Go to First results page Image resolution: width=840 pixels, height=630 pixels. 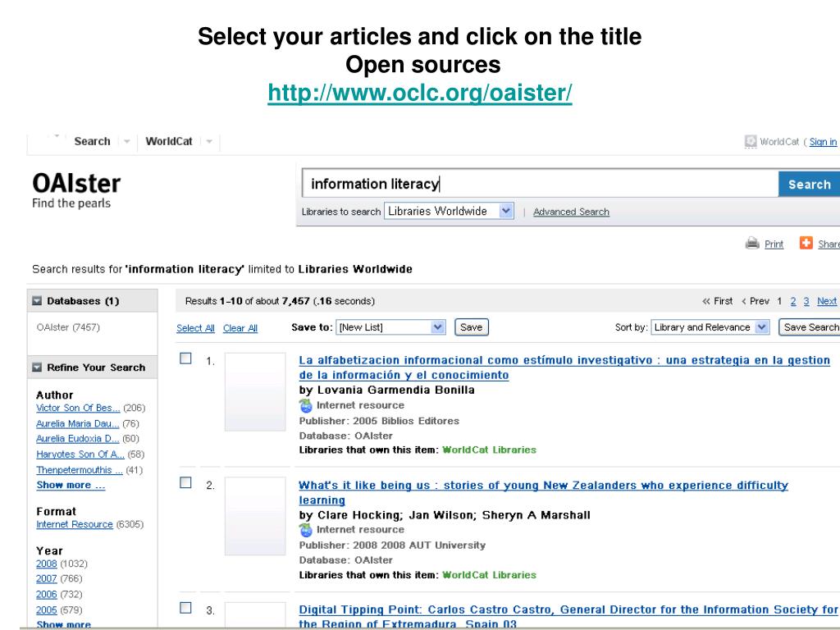tap(717, 301)
